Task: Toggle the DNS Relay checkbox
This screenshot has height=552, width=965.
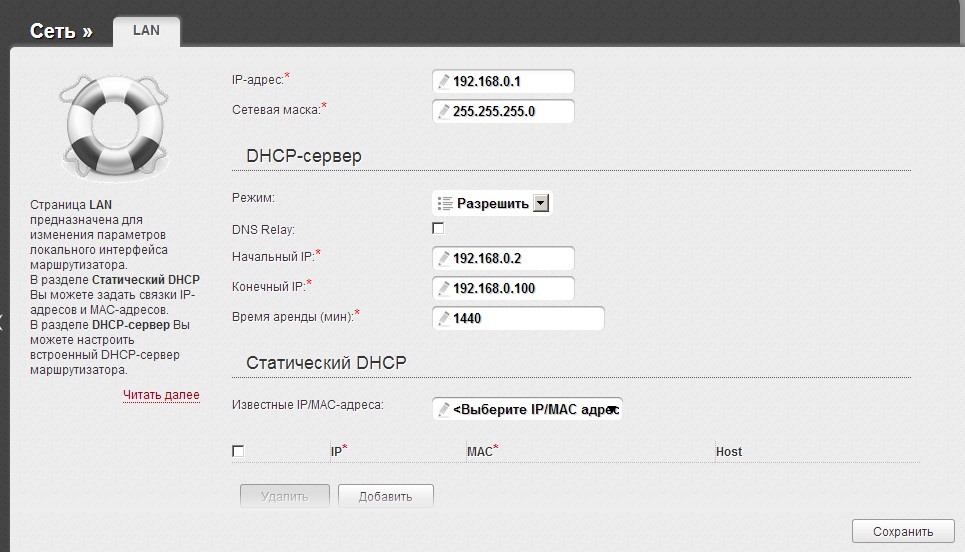Action: pos(438,228)
